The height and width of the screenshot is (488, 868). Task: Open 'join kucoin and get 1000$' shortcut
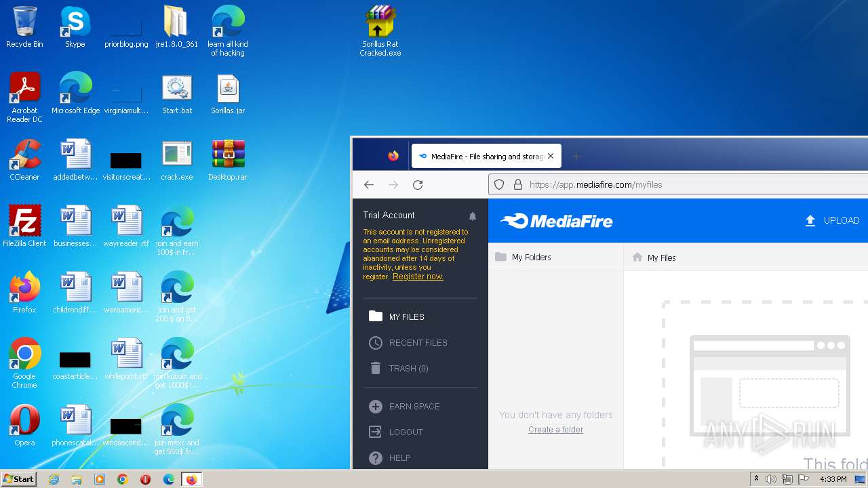pos(176,363)
